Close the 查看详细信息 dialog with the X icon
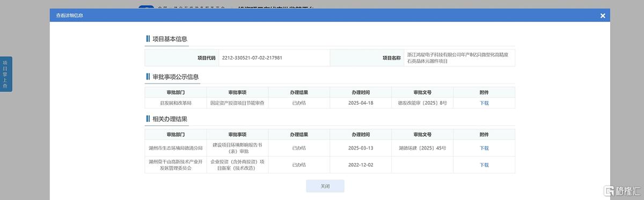 point(603,16)
